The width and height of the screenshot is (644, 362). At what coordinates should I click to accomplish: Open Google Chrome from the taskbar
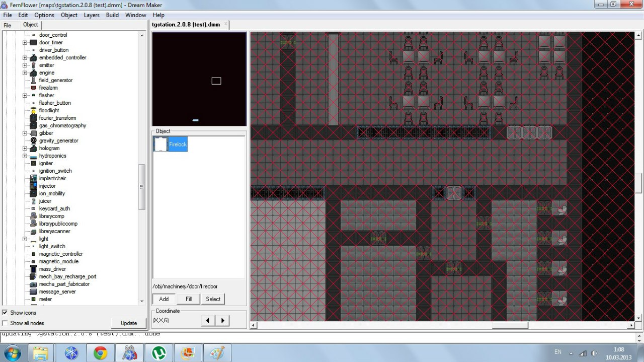click(x=100, y=353)
